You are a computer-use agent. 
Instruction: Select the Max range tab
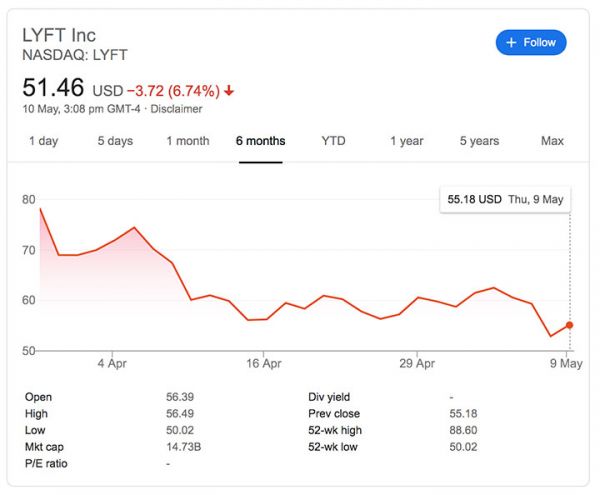(552, 141)
